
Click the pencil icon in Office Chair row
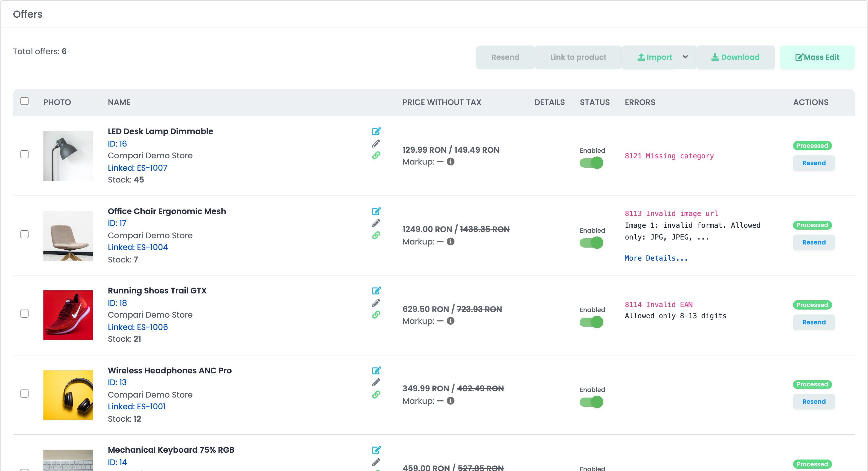pos(376,223)
